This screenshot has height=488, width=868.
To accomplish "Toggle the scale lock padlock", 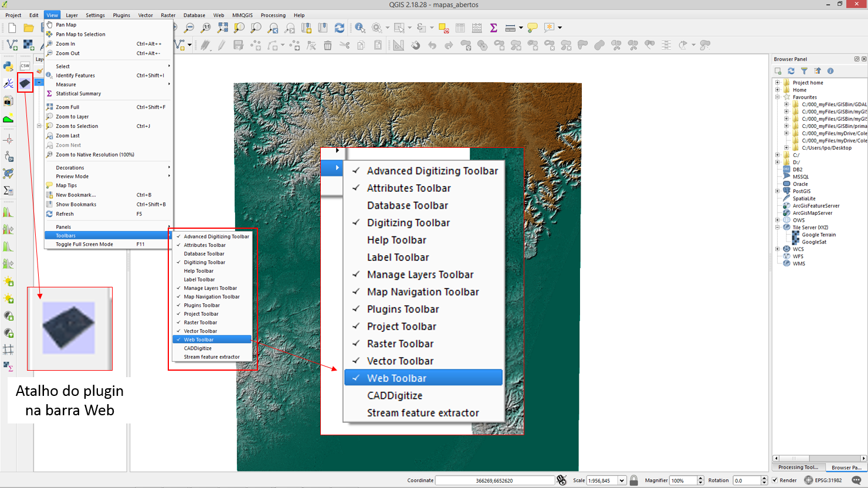I will point(633,480).
